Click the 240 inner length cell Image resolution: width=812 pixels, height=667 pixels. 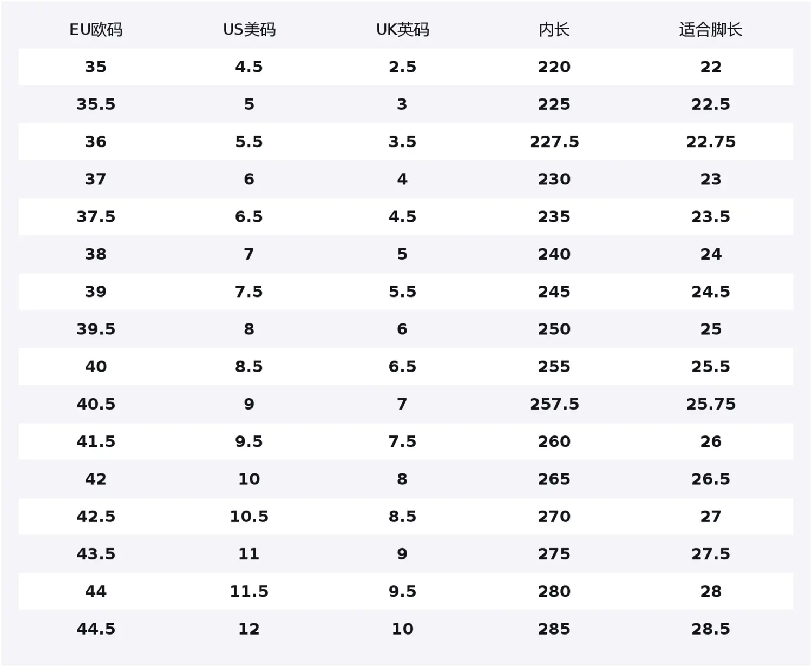(554, 254)
